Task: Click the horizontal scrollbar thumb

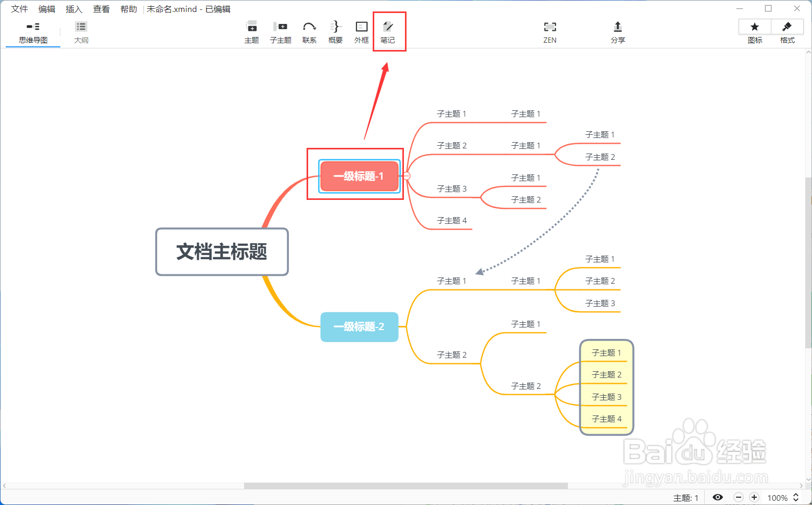Action: pos(406,486)
